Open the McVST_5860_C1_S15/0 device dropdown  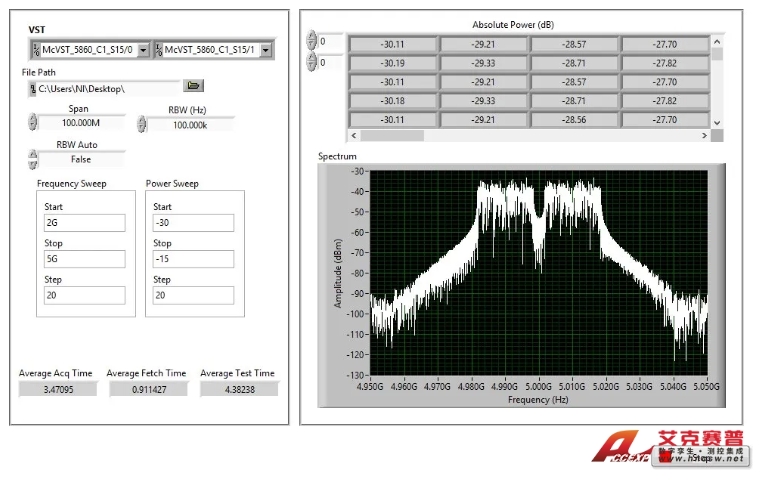click(143, 50)
